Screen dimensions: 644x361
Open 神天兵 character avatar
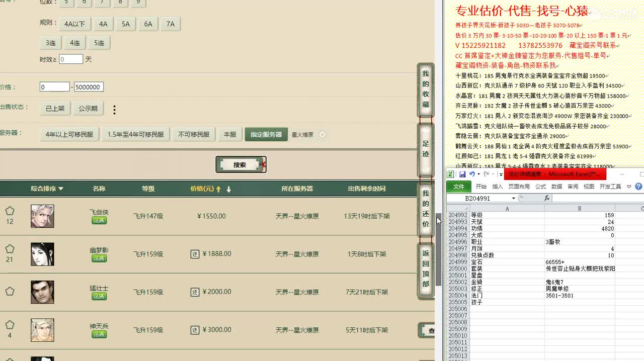[x=42, y=330]
